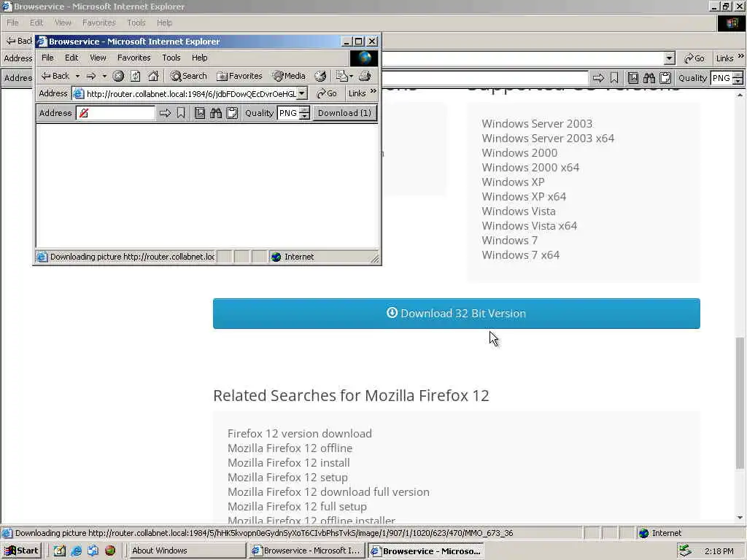Open the Back history dropdown arrow in front window
The width and height of the screenshot is (747, 560).
tap(77, 76)
